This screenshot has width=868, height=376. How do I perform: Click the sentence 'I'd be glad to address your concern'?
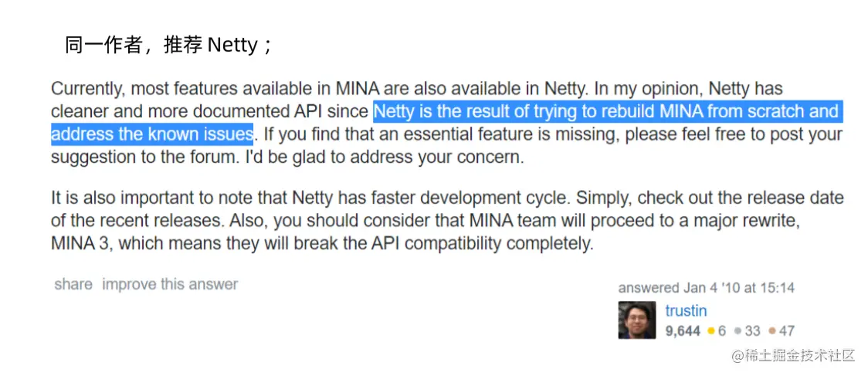385,158
